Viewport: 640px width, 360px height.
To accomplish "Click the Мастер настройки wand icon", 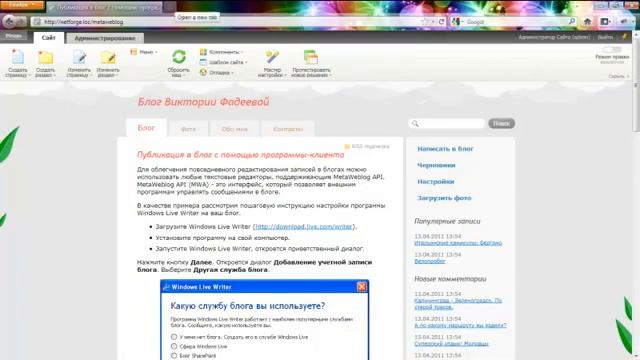I will pos(272,57).
